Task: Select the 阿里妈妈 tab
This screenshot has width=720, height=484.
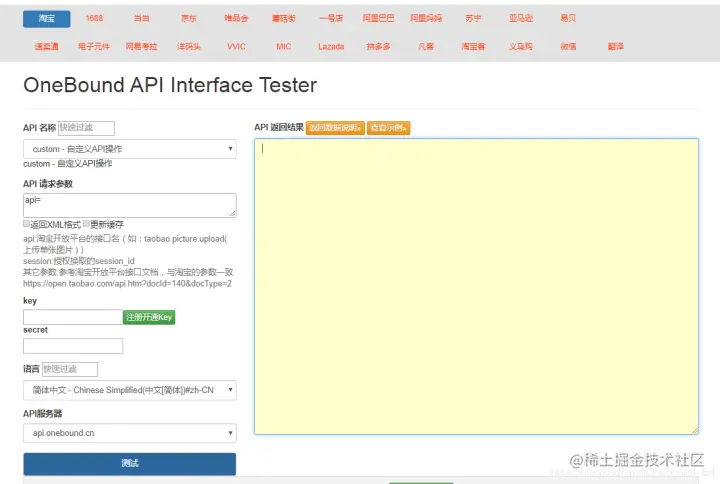Action: [x=426, y=18]
